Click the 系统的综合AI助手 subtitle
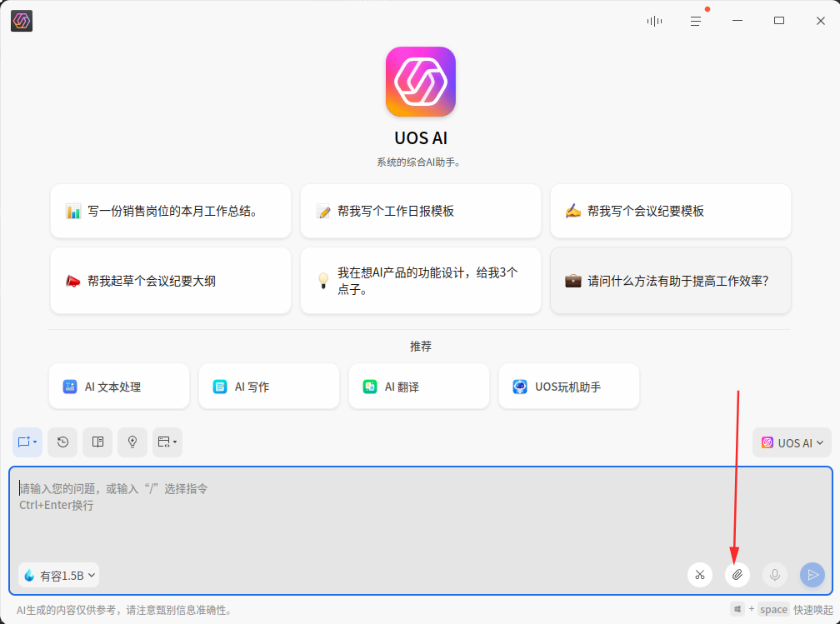 [418, 162]
